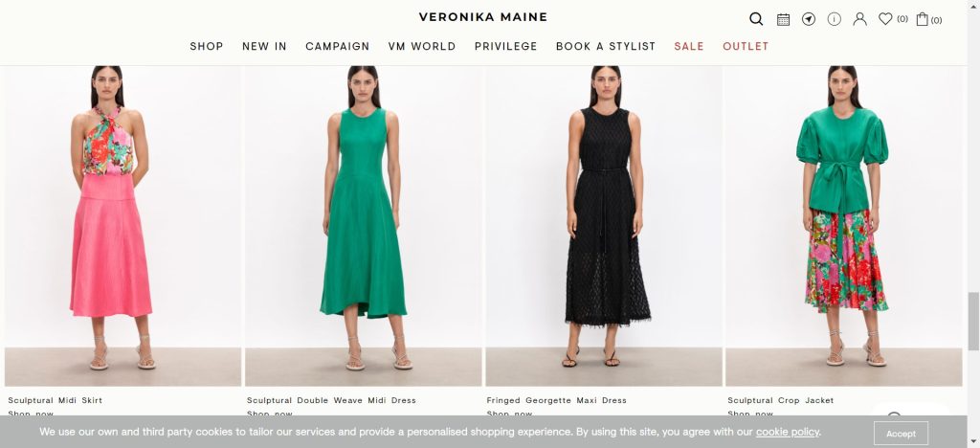The image size is (980, 448).
Task: Accept the cookie notice
Action: click(x=901, y=433)
